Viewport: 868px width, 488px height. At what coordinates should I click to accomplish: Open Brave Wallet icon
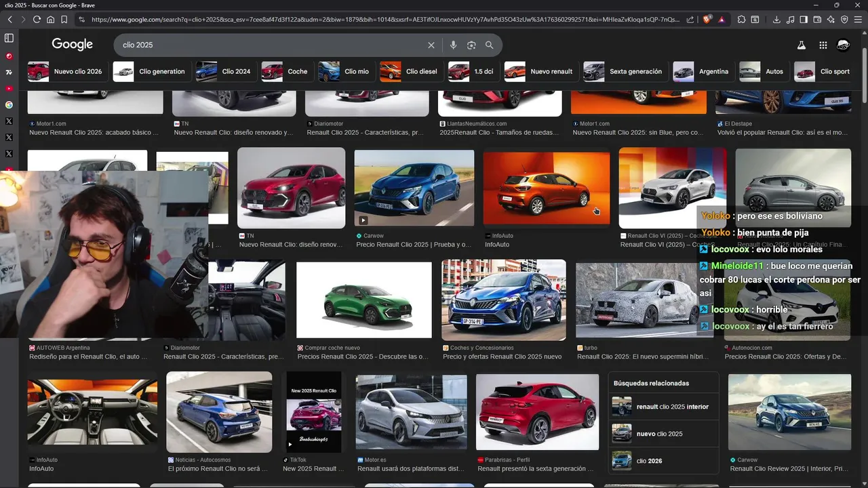(817, 20)
